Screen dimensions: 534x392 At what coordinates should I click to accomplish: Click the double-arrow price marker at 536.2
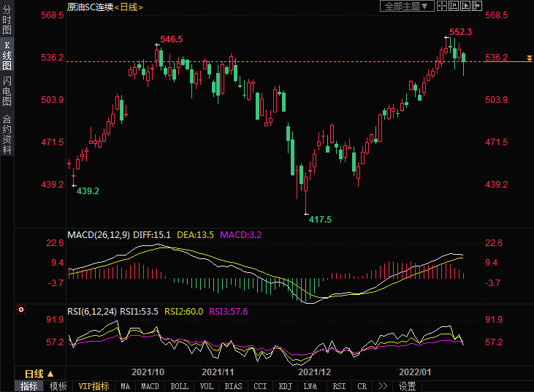coord(530,58)
